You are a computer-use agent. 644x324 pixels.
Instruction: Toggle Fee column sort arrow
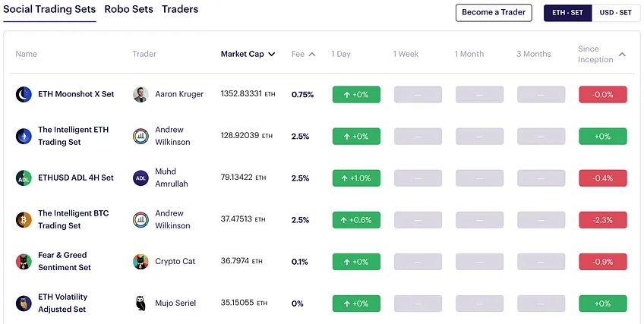(x=312, y=54)
